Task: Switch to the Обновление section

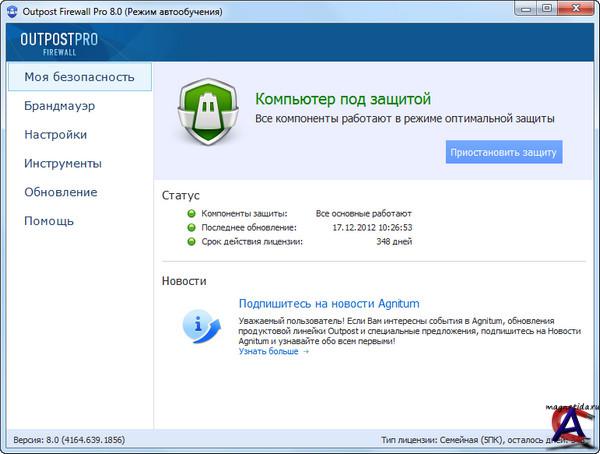Action: point(60,192)
